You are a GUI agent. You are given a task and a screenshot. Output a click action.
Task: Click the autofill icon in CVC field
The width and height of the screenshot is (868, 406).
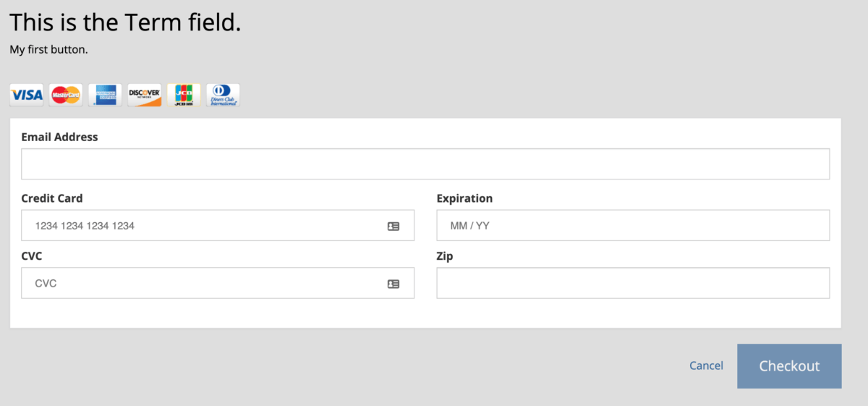393,284
